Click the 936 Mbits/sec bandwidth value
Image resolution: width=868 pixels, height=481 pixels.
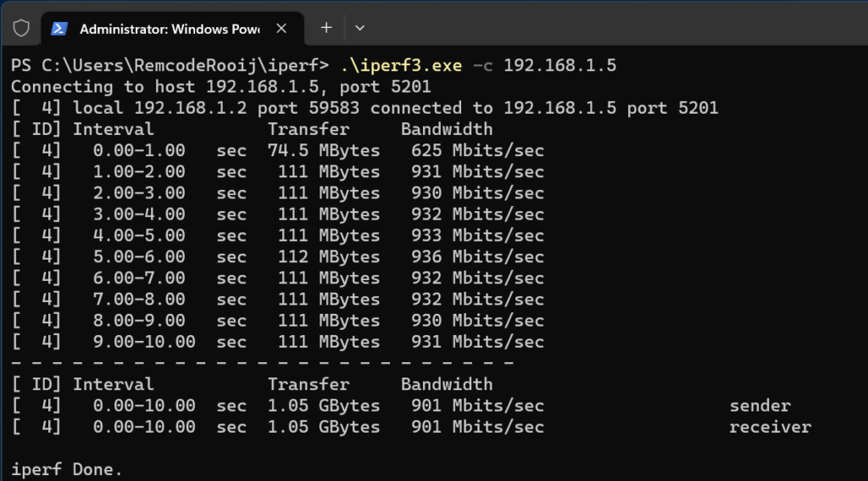pyautogui.click(x=476, y=256)
